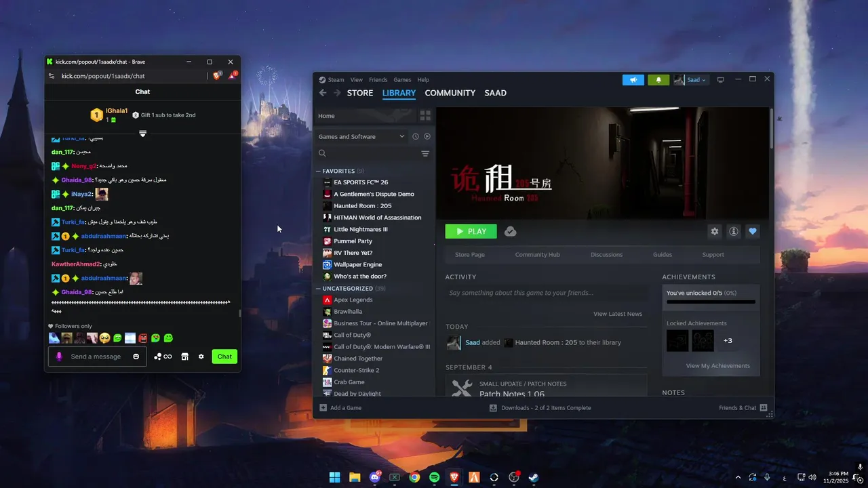Screen dimensions: 868x488
Task: Click the Steam main content scrollbar
Action: (x=771, y=129)
